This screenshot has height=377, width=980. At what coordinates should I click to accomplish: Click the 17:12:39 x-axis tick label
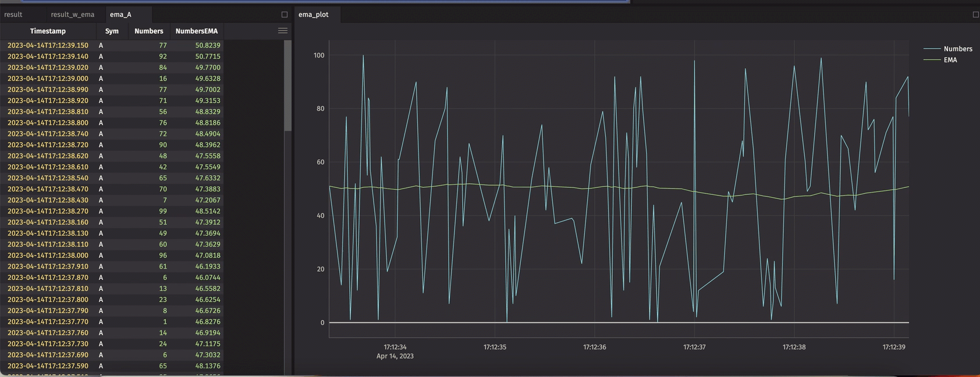pyautogui.click(x=894, y=347)
